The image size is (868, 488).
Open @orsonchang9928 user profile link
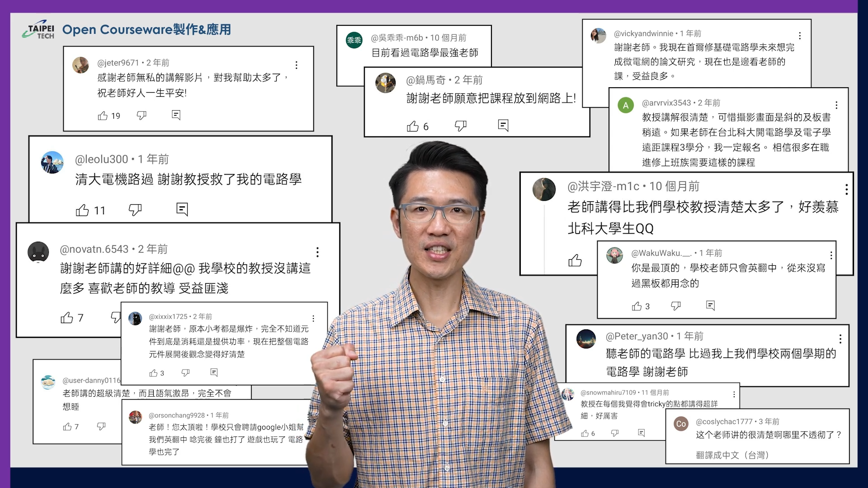point(176,415)
